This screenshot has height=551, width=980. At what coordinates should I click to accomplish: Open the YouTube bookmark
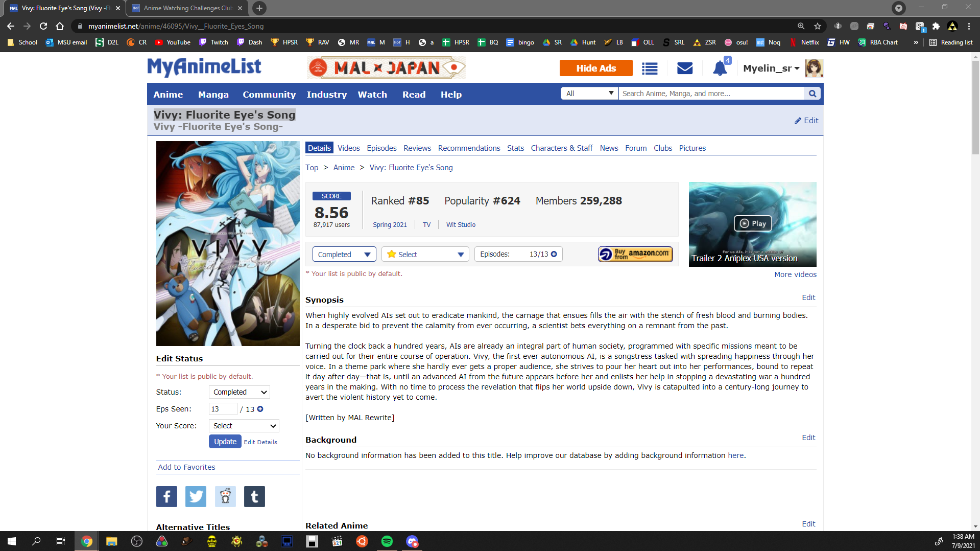(x=173, y=42)
